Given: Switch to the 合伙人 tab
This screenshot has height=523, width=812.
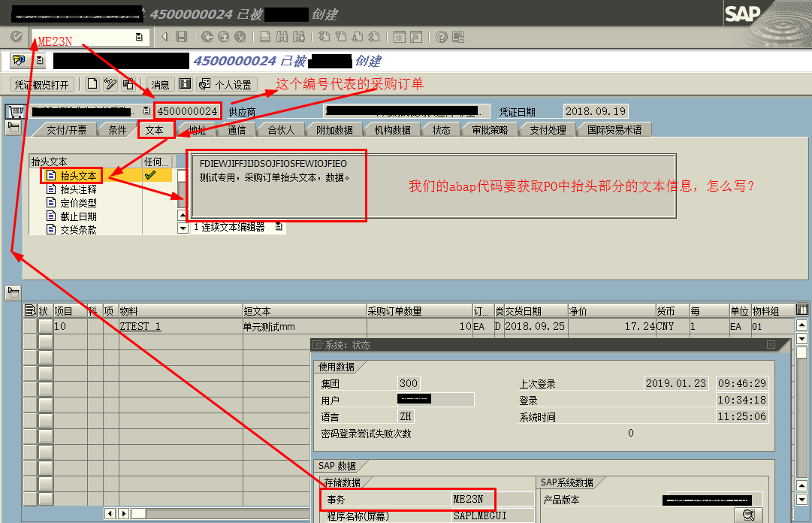Looking at the screenshot, I should pyautogui.click(x=281, y=130).
